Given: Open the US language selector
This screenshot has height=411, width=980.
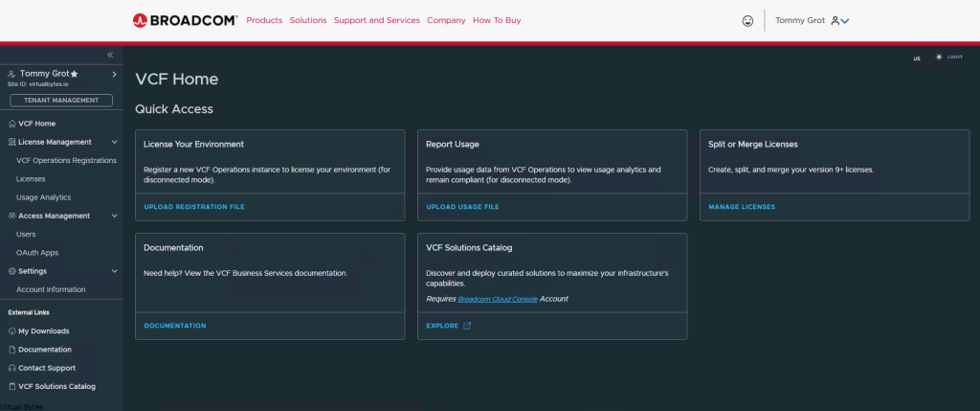Looking at the screenshot, I should coord(917,58).
